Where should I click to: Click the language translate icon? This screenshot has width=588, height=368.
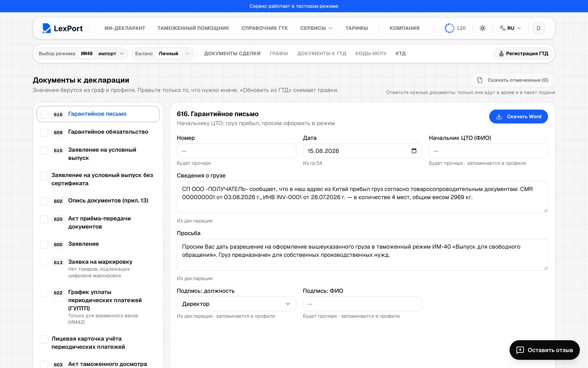point(502,28)
